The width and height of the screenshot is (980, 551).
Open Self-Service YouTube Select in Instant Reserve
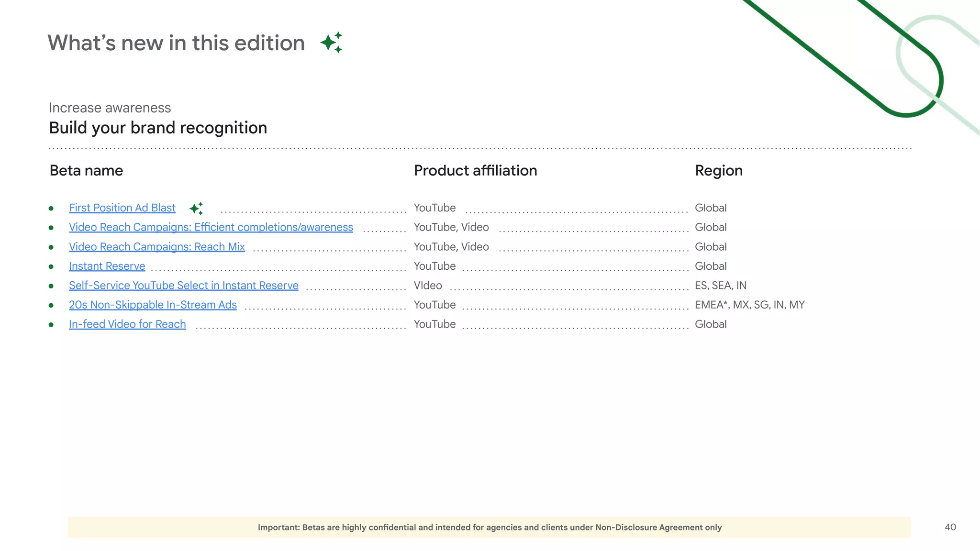[x=183, y=286]
